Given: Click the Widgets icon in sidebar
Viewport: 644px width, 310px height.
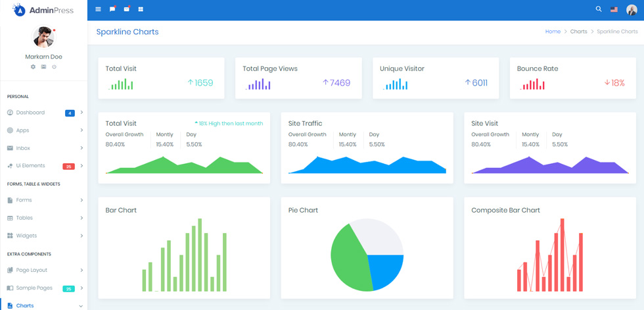Looking at the screenshot, I should 11,236.
